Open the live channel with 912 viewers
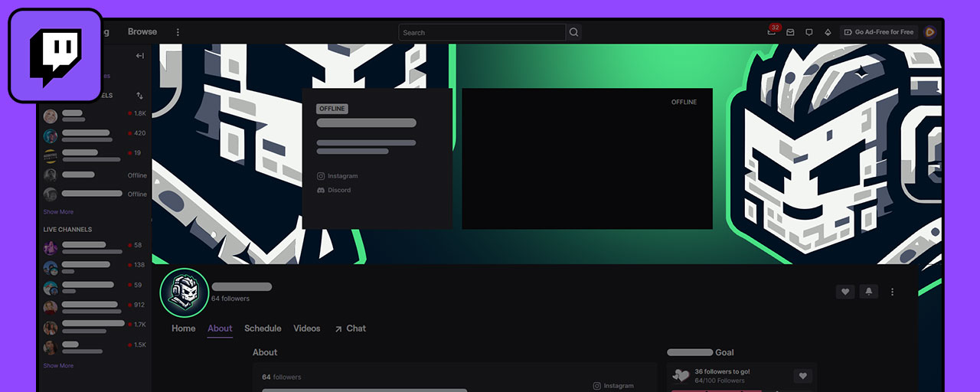The image size is (980, 392). coord(94,308)
